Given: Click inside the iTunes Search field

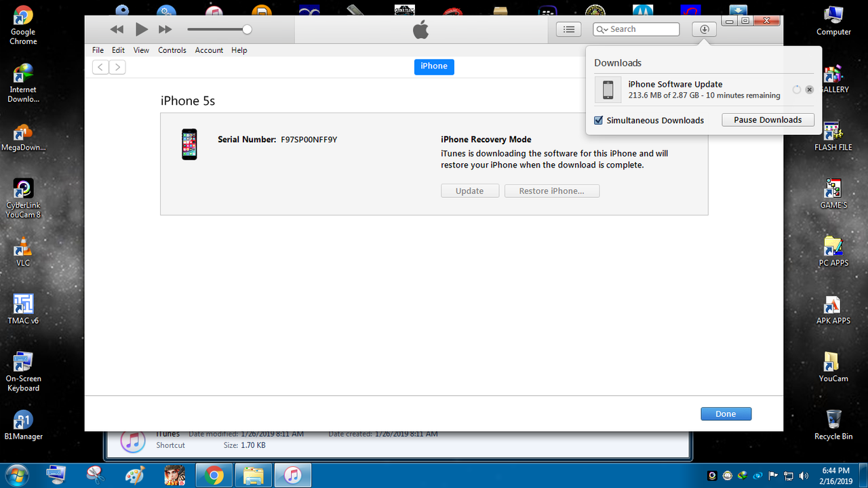Looking at the screenshot, I should tap(636, 29).
